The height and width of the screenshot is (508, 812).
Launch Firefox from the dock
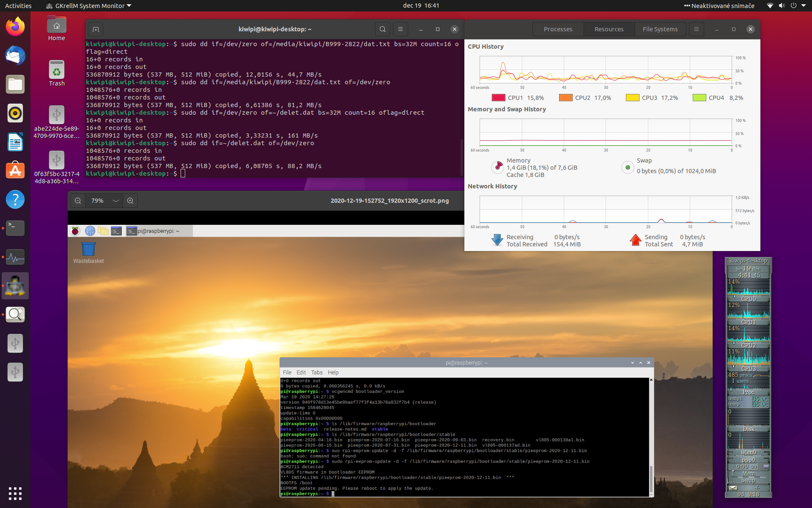(15, 27)
